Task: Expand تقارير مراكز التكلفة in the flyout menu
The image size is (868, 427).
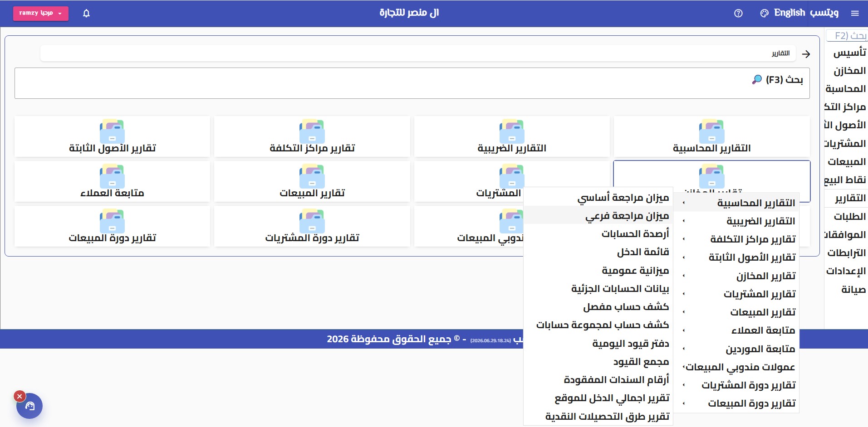Action: (736, 239)
